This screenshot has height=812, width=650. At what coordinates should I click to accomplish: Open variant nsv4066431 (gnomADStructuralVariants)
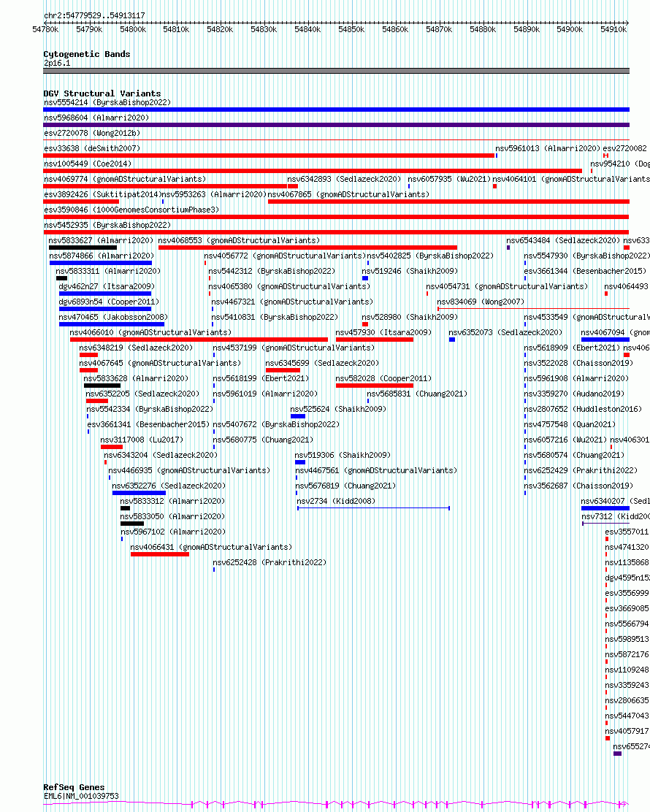[211, 548]
